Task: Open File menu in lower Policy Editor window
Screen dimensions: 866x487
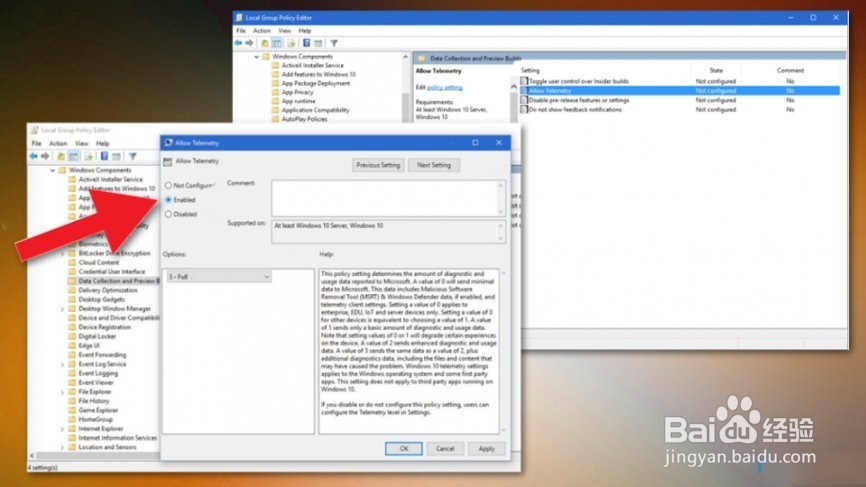Action: coord(36,144)
